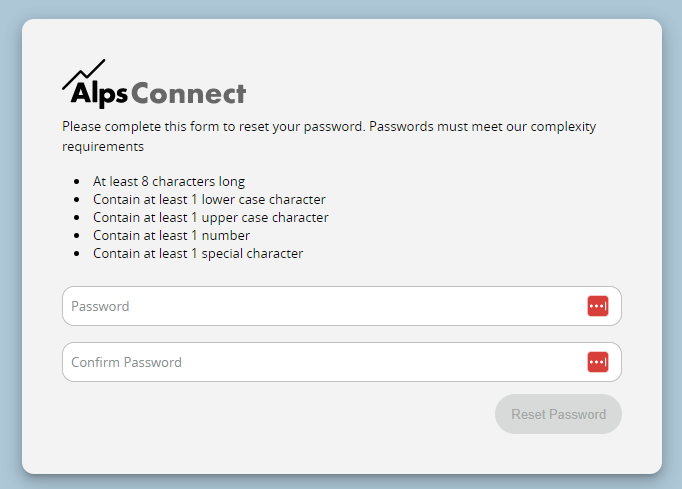
Task: Click the special character requirement text
Action: 198,254
